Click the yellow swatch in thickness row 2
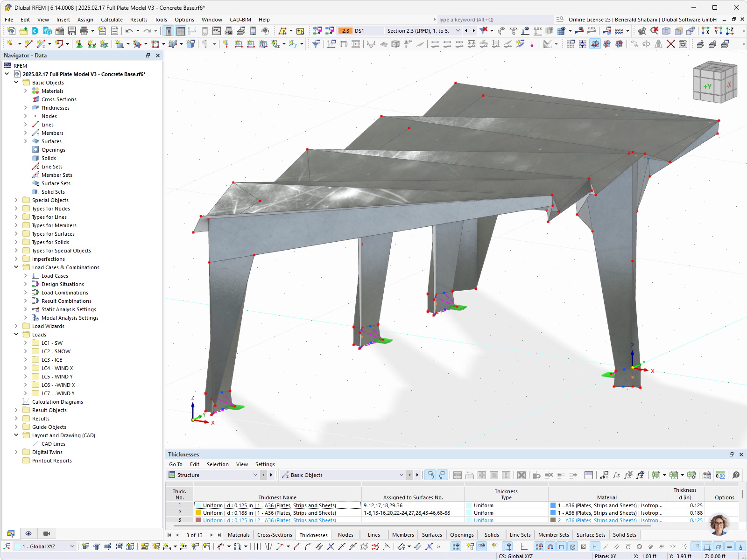 198,512
